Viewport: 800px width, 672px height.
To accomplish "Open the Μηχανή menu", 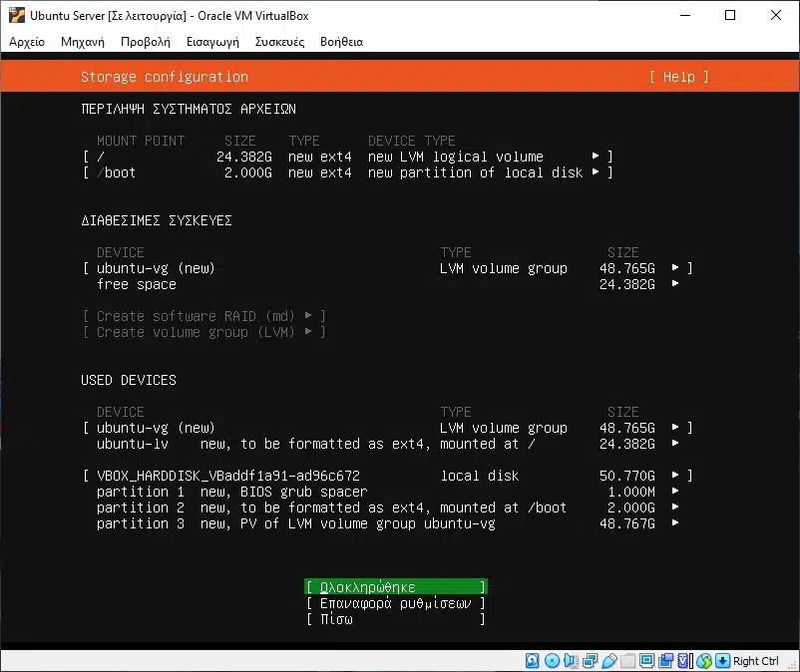I will [83, 42].
